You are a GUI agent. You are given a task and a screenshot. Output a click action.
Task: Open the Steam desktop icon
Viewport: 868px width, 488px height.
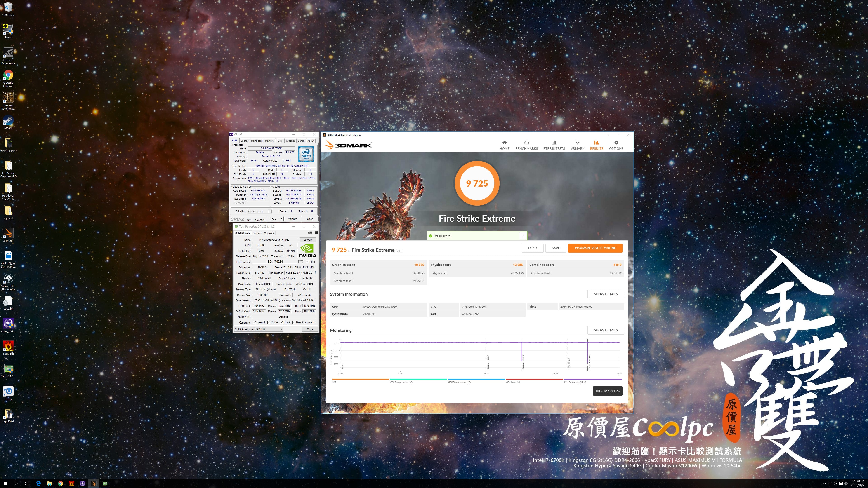coord(8,122)
